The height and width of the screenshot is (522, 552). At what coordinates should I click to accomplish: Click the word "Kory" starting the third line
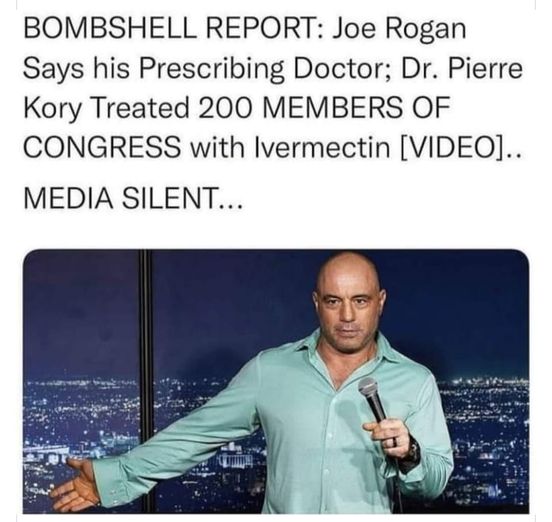tap(53, 109)
